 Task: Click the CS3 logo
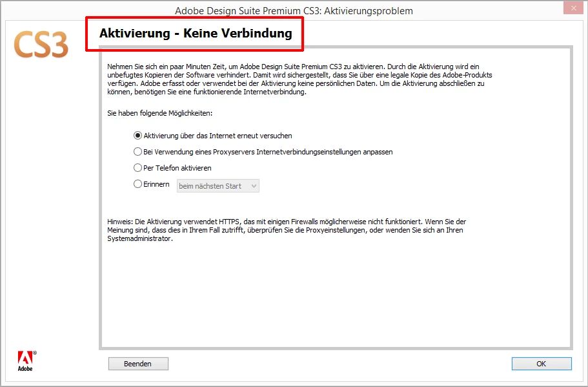[41, 45]
